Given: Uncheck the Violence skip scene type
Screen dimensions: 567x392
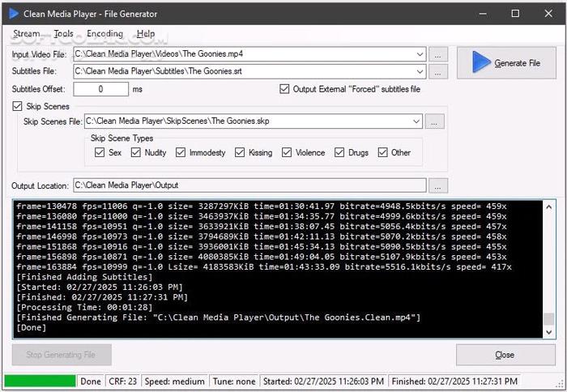Looking at the screenshot, I should point(288,152).
